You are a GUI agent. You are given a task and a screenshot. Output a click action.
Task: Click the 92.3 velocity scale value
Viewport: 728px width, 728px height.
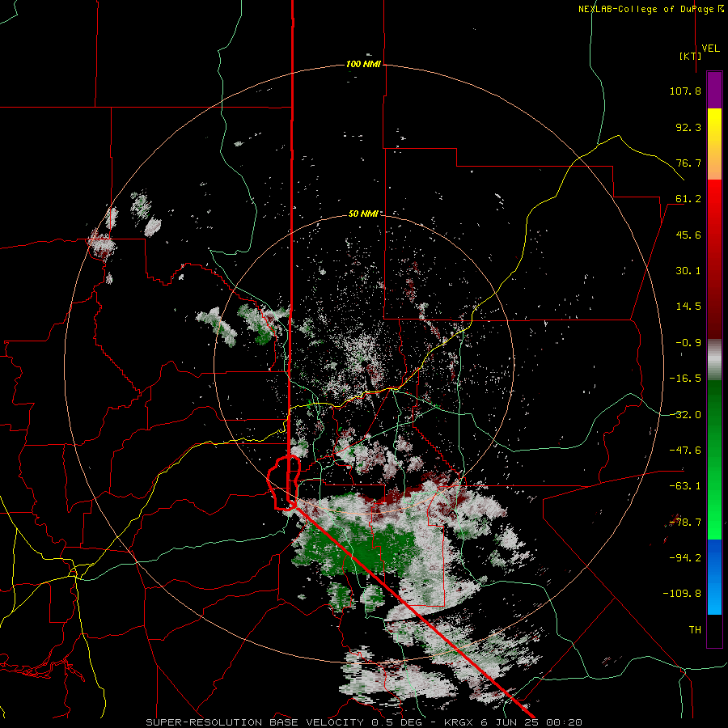(x=688, y=127)
